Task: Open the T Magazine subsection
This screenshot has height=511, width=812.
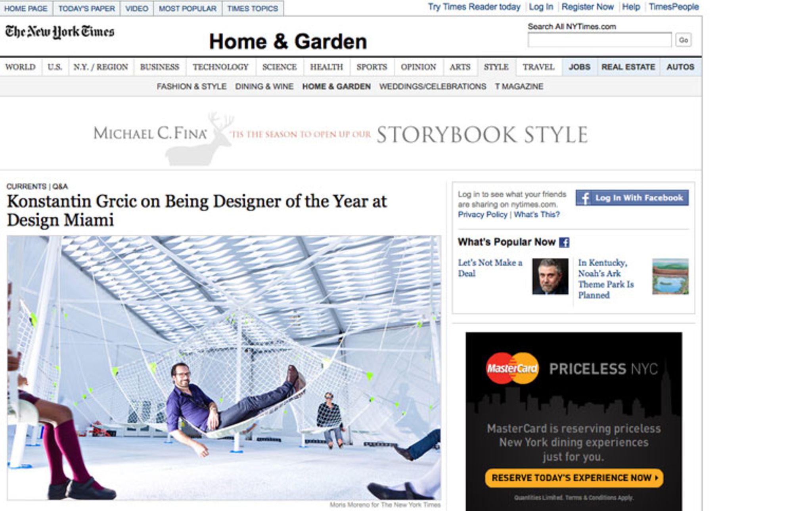Action: 519,86
